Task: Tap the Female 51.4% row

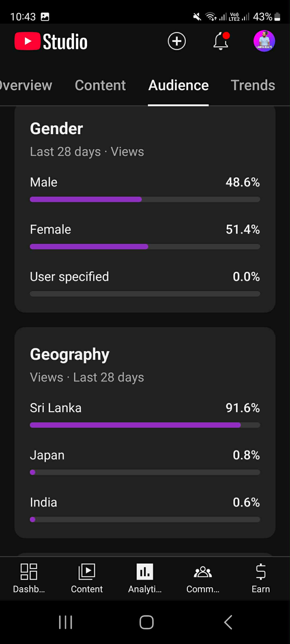Action: [145, 230]
